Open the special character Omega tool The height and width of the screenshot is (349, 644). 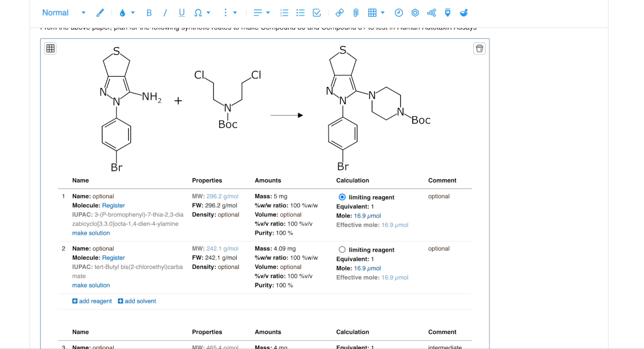197,12
